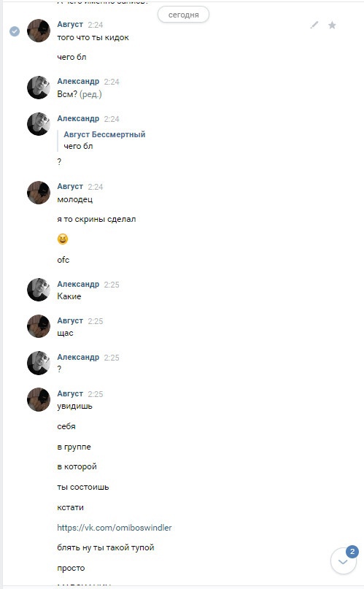364x589 pixels.
Task: Open the vk.com/omiboswindler link
Action: click(114, 528)
